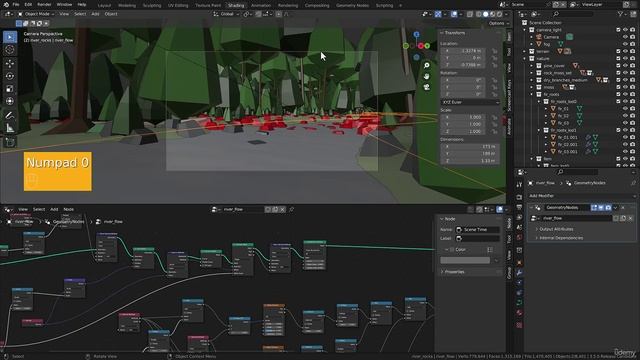640x360 pixels.
Task: Edit the node Name field Scene Time
Action: tap(477, 230)
